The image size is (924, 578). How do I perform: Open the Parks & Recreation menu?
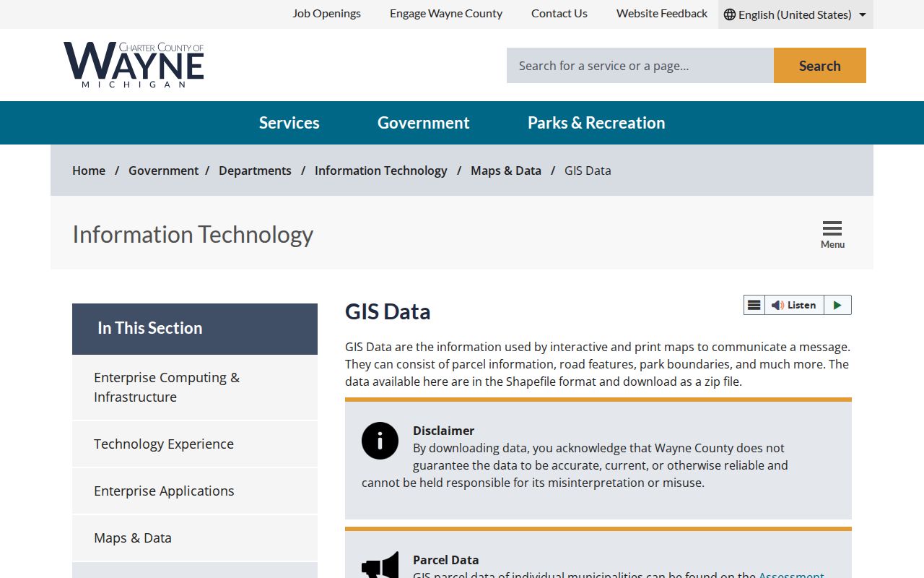596,123
